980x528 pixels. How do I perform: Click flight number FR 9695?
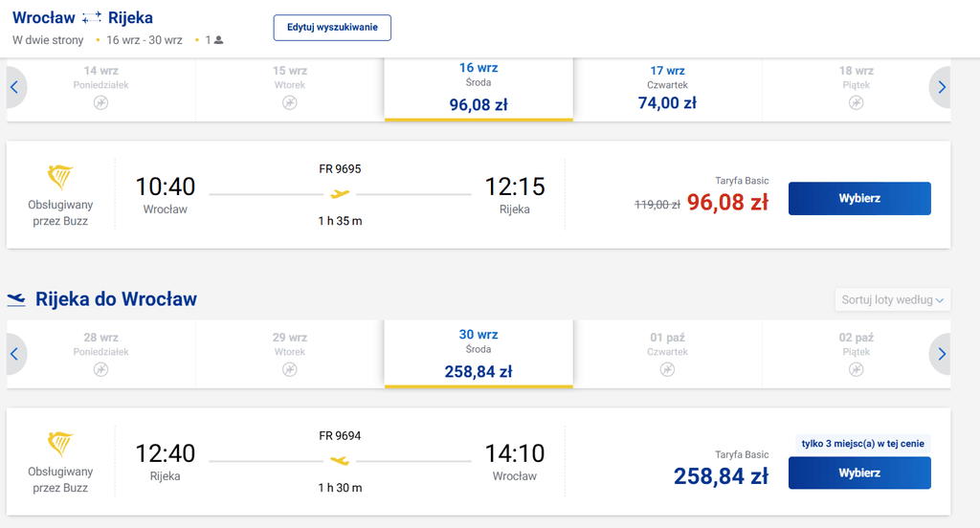point(340,168)
